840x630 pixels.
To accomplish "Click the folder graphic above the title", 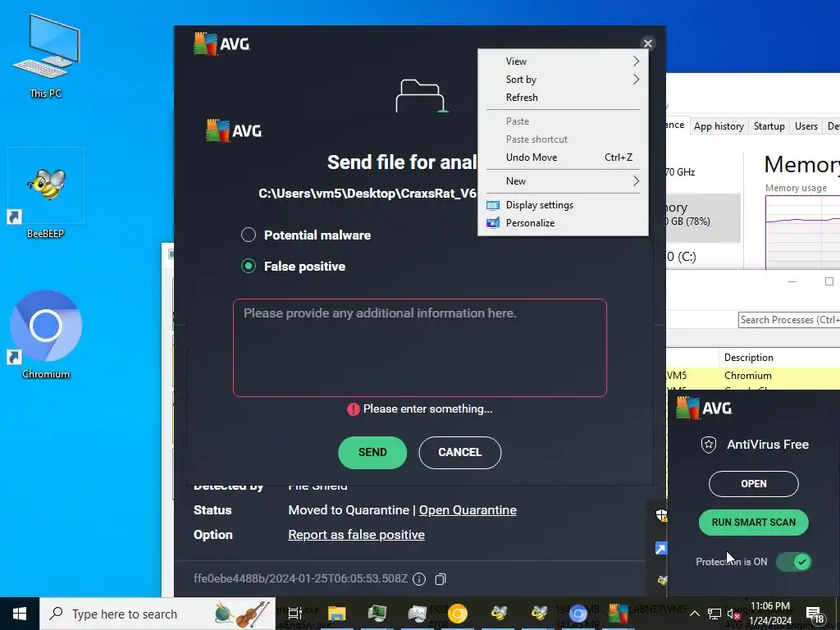I will (422, 96).
